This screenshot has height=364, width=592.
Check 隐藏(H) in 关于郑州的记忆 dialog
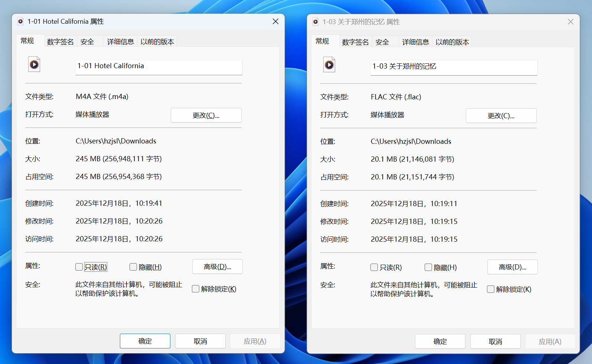pos(428,267)
